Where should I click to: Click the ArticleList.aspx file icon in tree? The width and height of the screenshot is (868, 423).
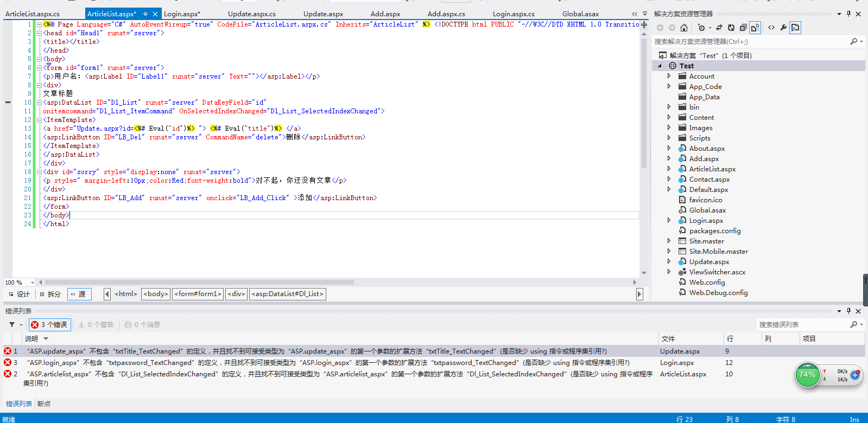(682, 169)
